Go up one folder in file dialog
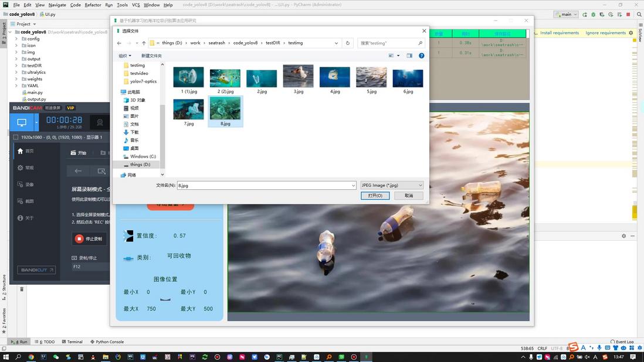This screenshot has width=644, height=362. [144, 43]
